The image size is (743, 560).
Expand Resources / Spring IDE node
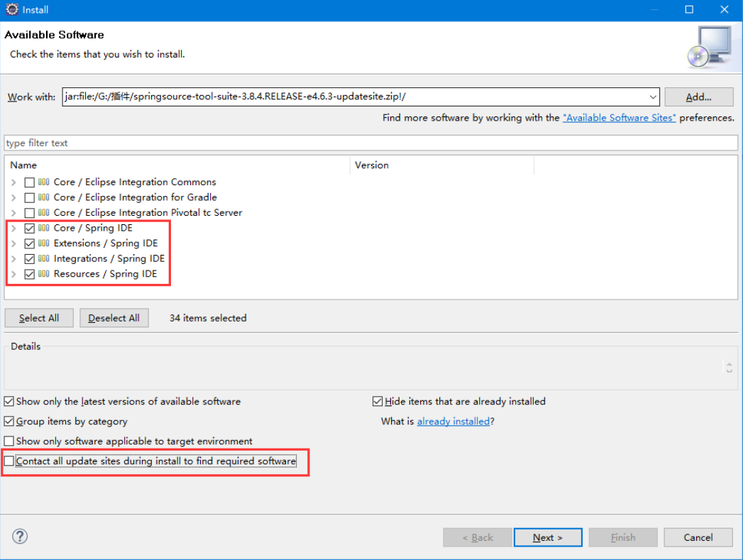tap(13, 274)
